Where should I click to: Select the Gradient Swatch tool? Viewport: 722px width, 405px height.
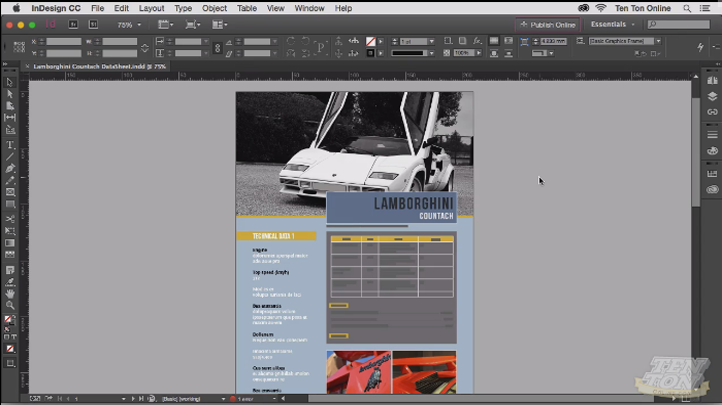(x=10, y=243)
